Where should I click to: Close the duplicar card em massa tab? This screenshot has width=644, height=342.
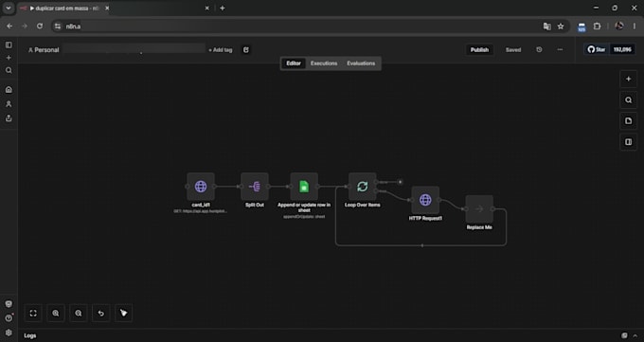tap(107, 9)
